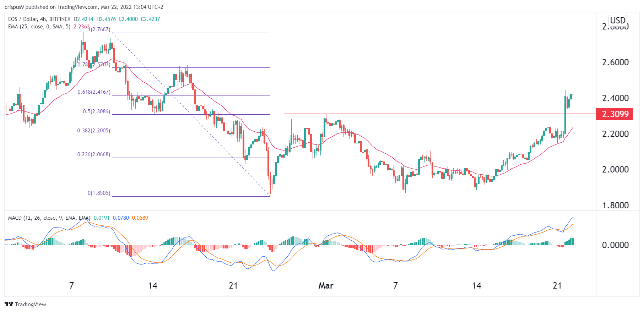Click the Fibonacci level 0(1.8505) label
644x312 pixels.
[x=99, y=193]
